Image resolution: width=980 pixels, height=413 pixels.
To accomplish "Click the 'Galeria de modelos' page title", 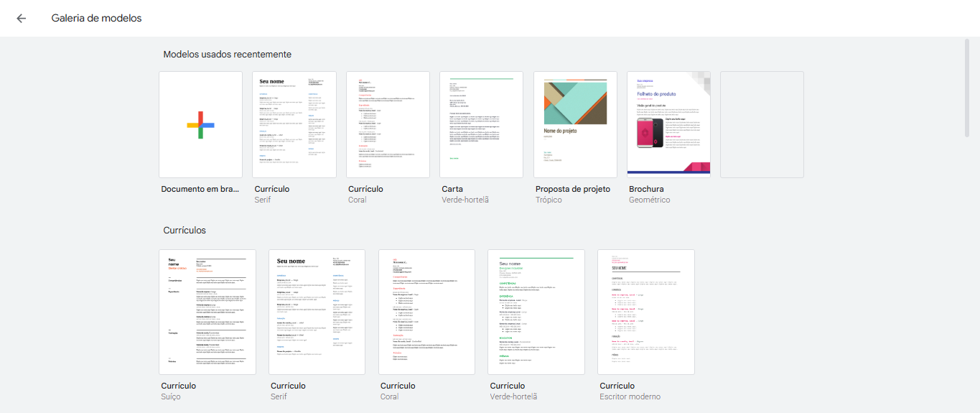I will [x=96, y=19].
